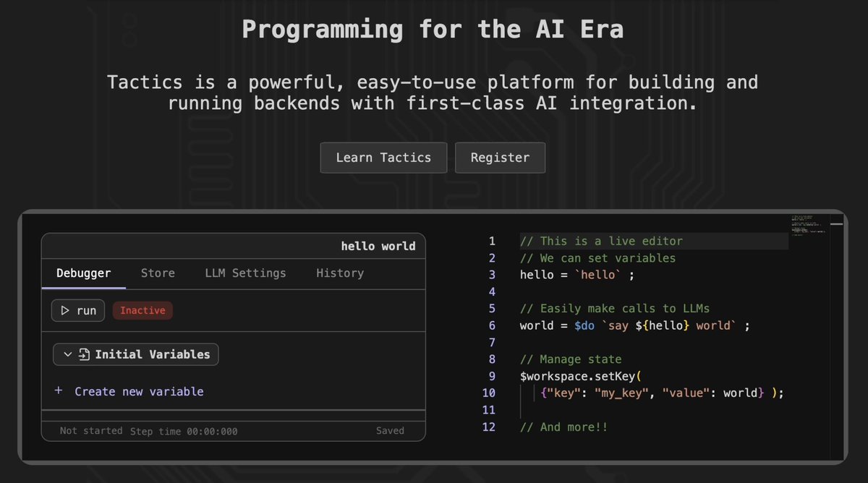The width and height of the screenshot is (868, 483).
Task: View the History tab
Action: (x=339, y=273)
